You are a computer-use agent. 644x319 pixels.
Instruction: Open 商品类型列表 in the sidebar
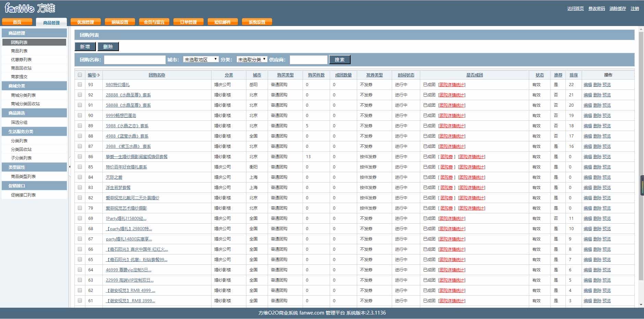(x=23, y=176)
